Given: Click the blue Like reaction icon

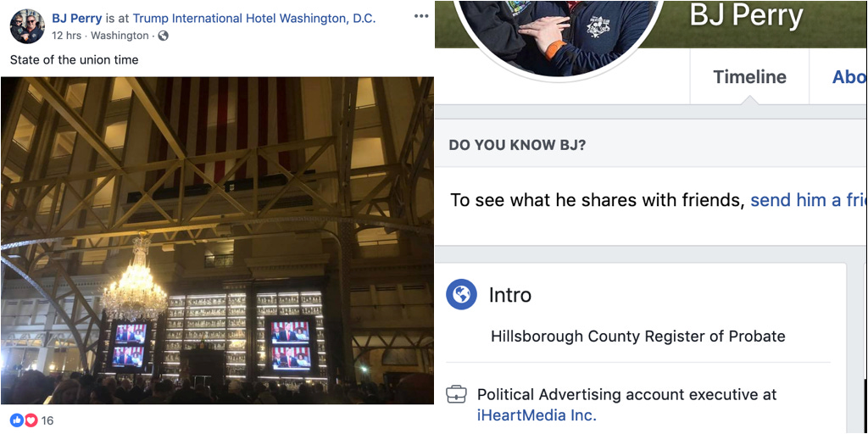Looking at the screenshot, I should coord(17,420).
